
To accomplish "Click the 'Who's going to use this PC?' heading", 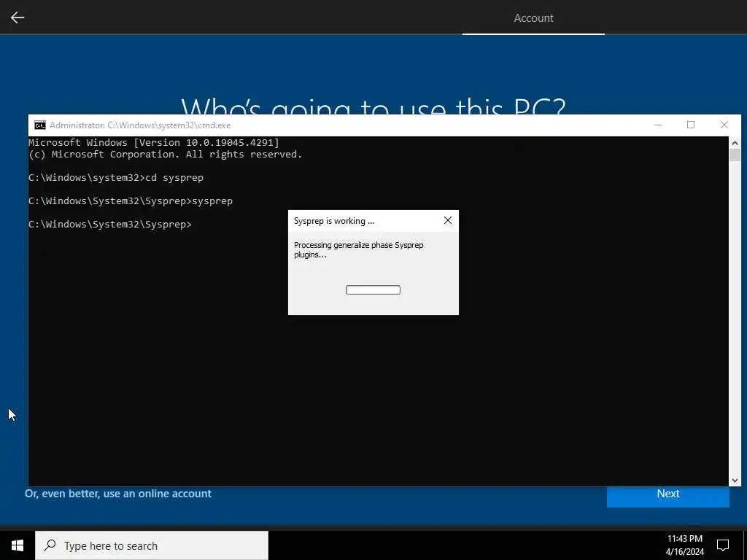I will (x=373, y=106).
